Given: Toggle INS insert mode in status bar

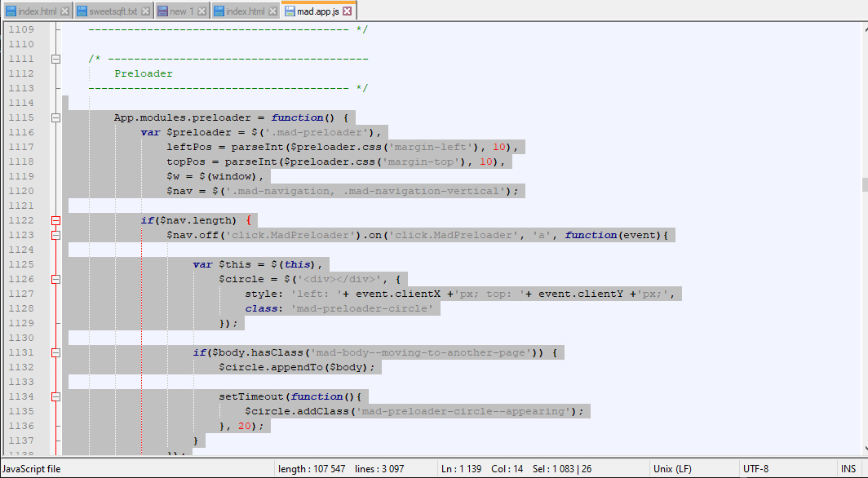Looking at the screenshot, I should (x=848, y=469).
